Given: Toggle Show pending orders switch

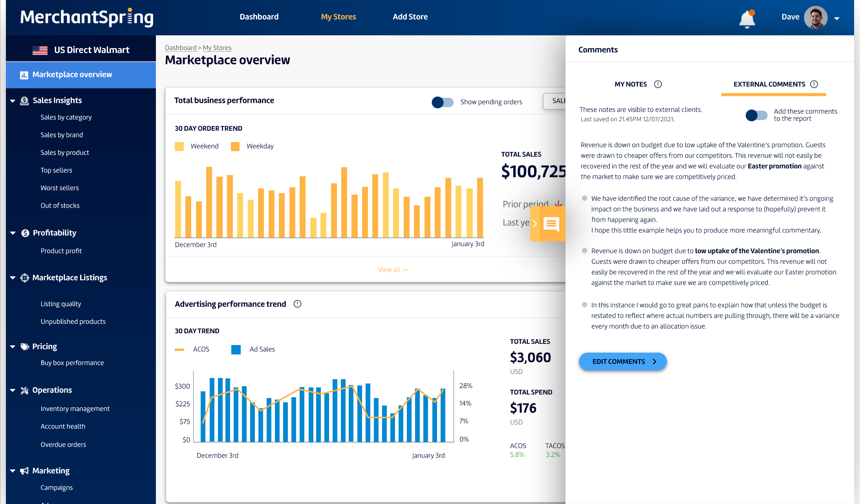Looking at the screenshot, I should 442,102.
